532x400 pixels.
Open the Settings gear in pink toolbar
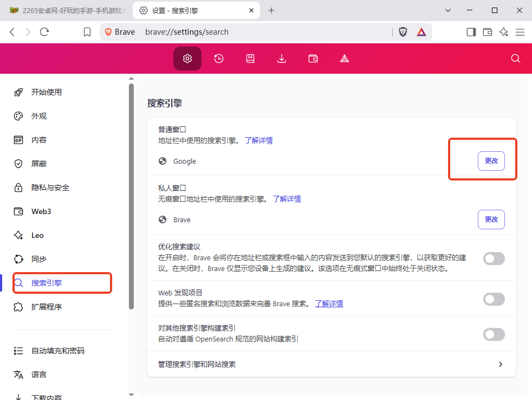coord(187,59)
